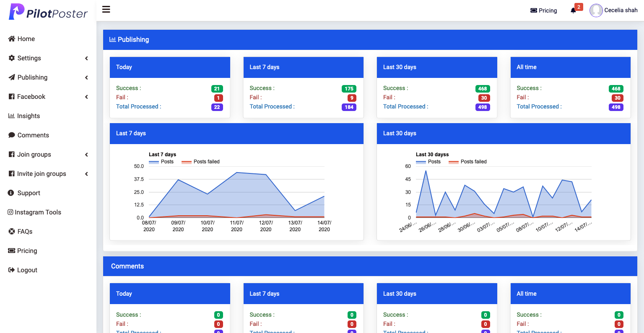Toggle Posts failed legend in Last 7 days chart
This screenshot has width=644, height=333.
(200, 162)
